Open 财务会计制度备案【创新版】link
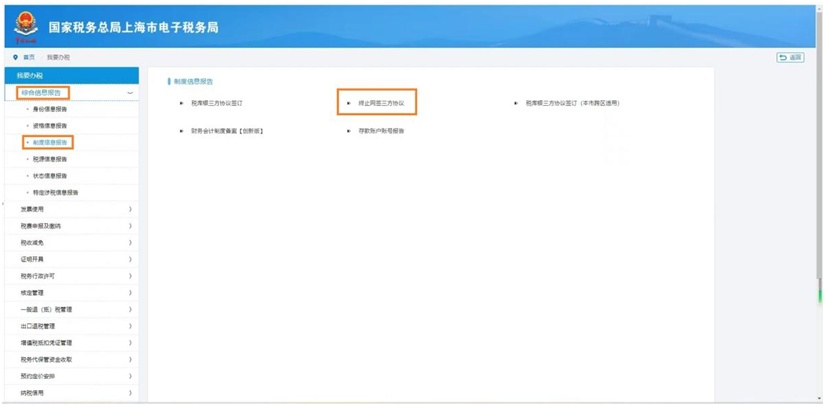 pos(227,131)
